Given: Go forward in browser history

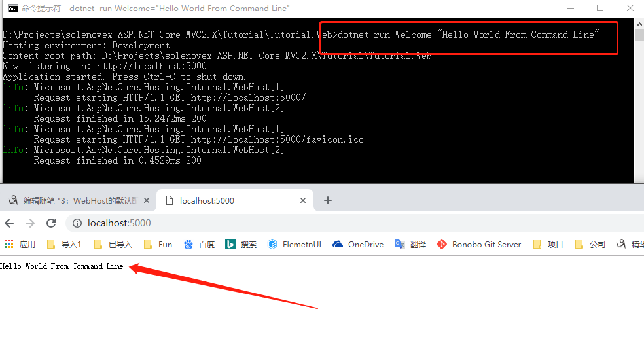Looking at the screenshot, I should point(30,223).
